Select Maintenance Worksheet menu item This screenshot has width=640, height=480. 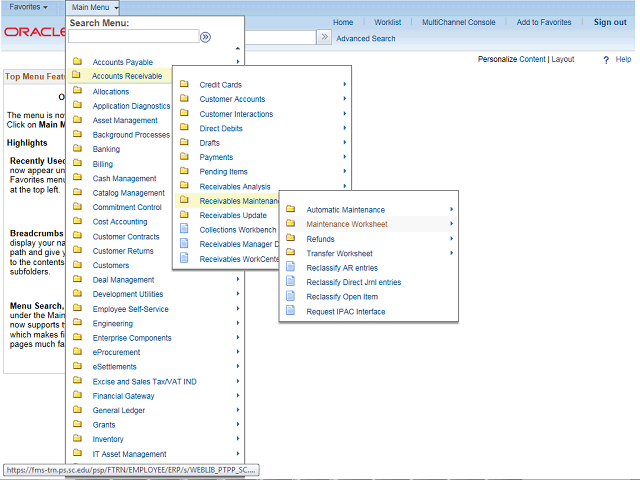(346, 224)
